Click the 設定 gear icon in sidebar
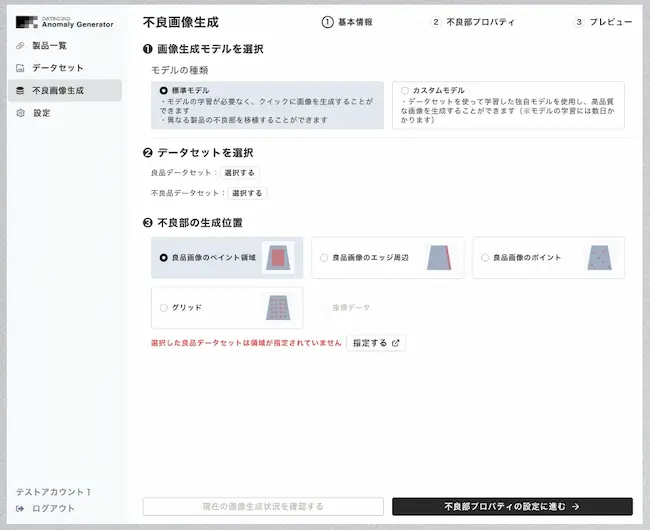Viewport: 650px width, 530px height. [22, 113]
